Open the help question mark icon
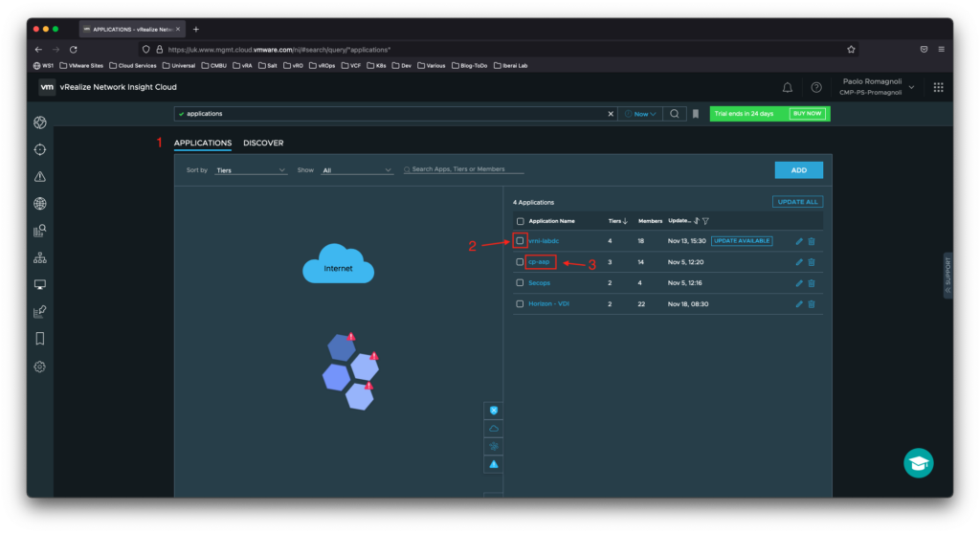Viewport: 980px width, 533px height. [x=816, y=87]
